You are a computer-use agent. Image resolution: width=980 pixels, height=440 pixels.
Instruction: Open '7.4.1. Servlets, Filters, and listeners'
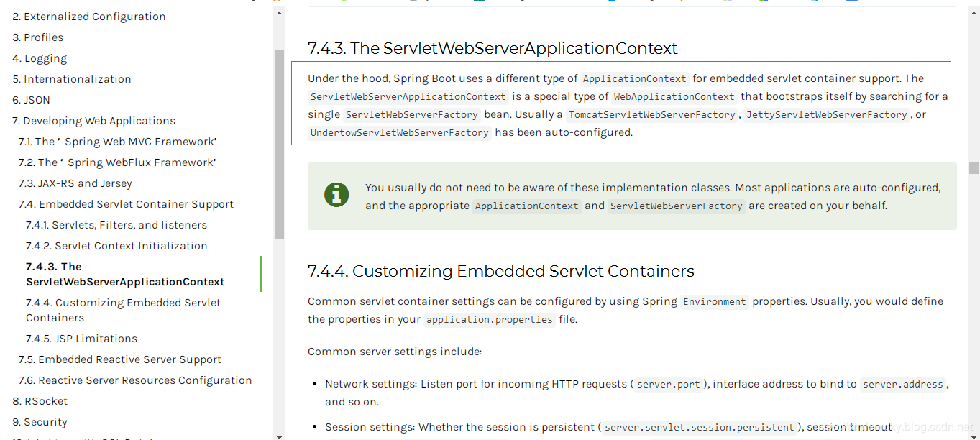click(x=116, y=225)
